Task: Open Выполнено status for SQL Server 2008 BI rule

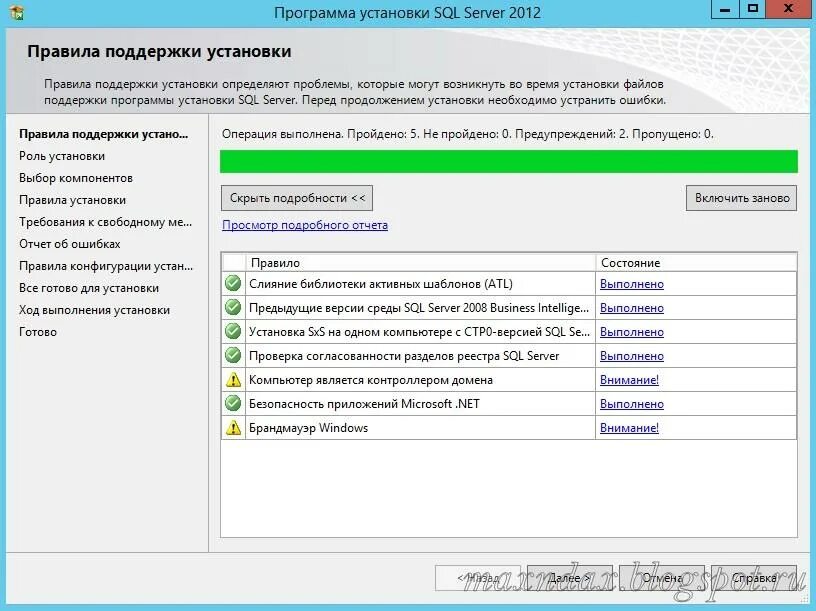Action: click(x=632, y=308)
